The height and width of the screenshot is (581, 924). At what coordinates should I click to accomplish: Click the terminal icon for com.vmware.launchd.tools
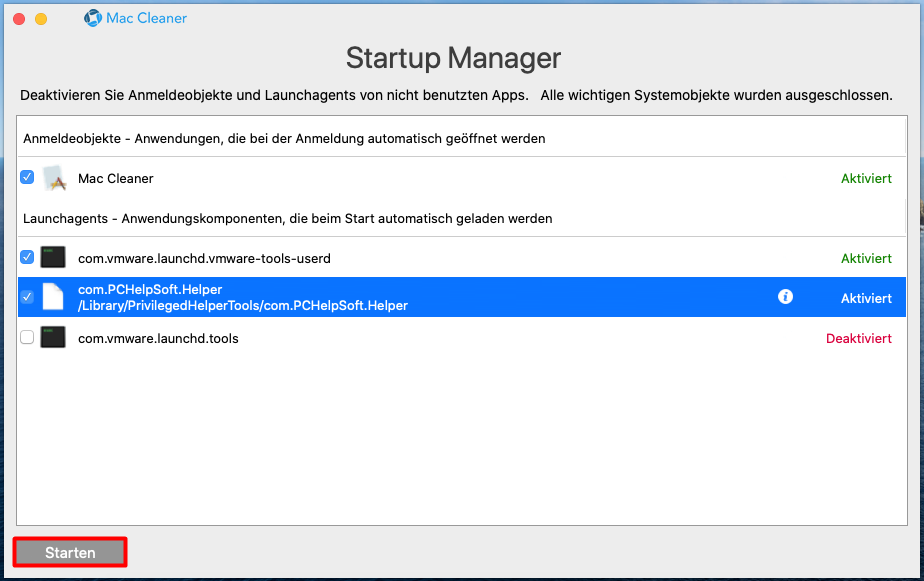click(53, 338)
